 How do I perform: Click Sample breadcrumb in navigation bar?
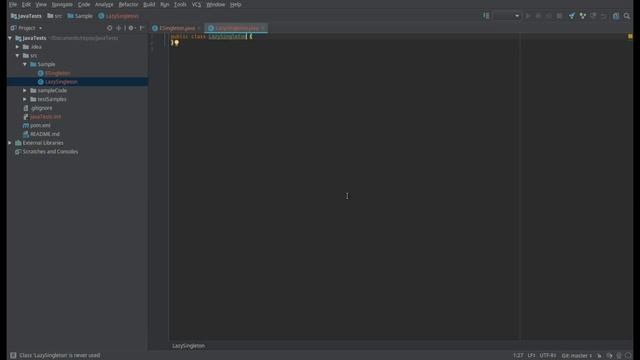[x=80, y=16]
